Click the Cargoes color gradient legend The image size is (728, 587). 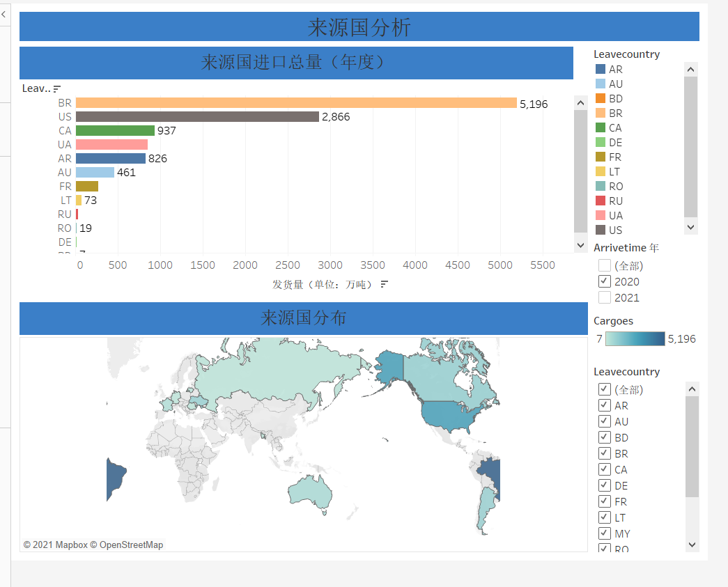point(635,339)
